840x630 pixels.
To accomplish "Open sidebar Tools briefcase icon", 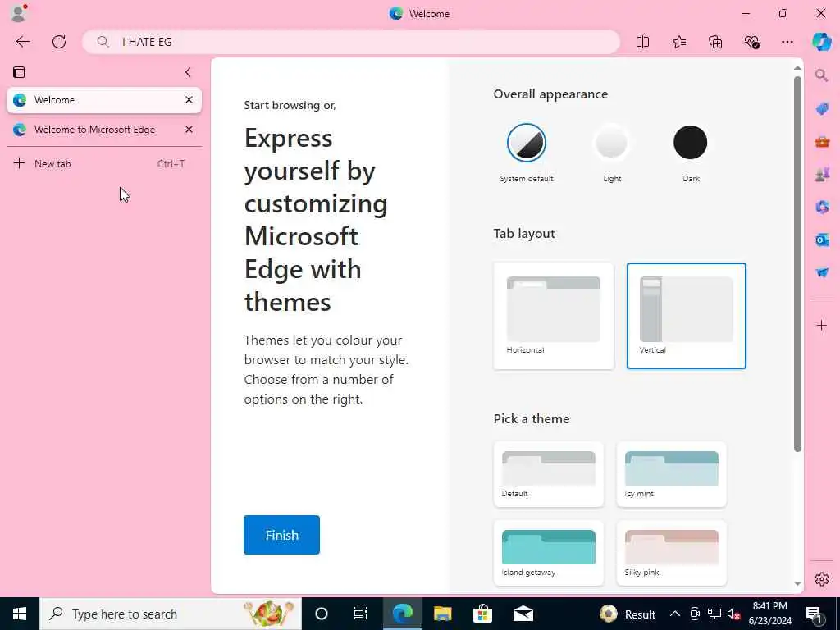I will pyautogui.click(x=822, y=142).
